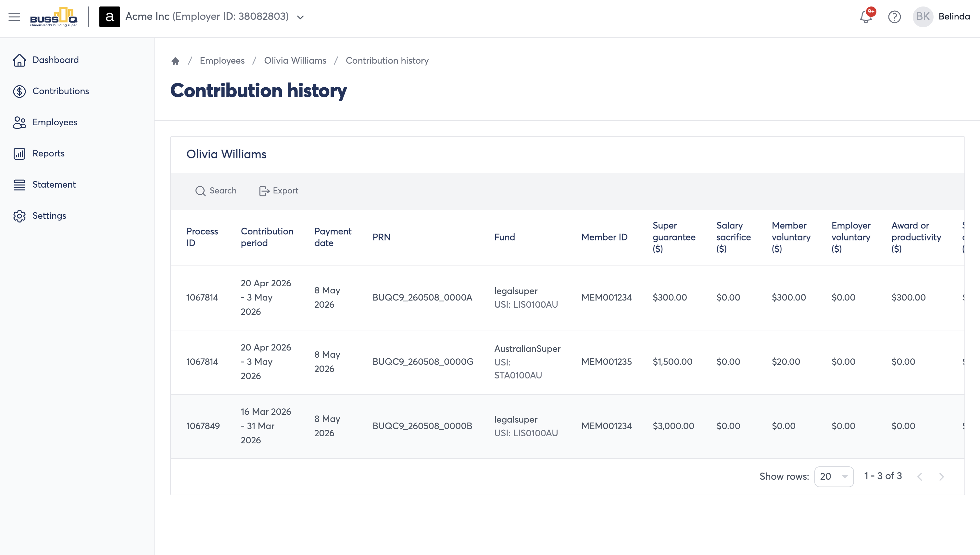Click the Search magnifier icon
980x555 pixels.
pos(200,191)
